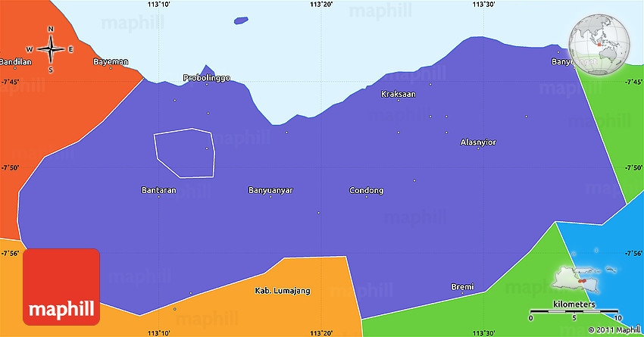This screenshot has height=337, width=644.
Task: Select the Bandilan label on the left edge
Action: pyautogui.click(x=15, y=61)
